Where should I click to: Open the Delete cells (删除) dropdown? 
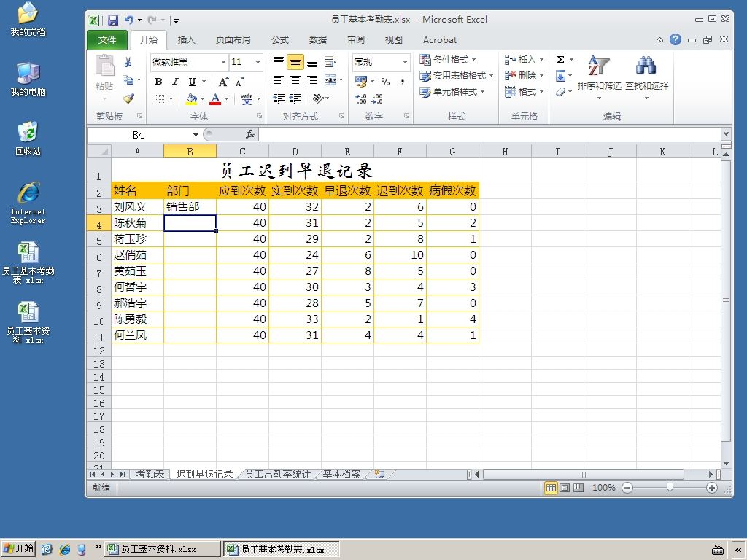click(524, 76)
